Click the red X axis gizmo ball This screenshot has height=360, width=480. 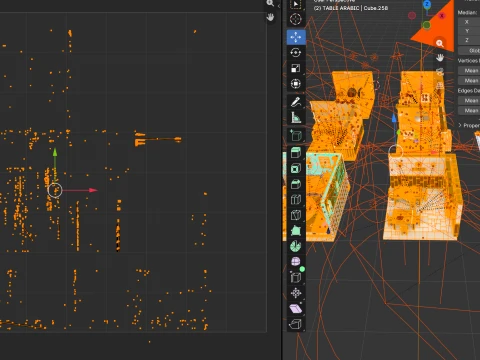[442, 16]
